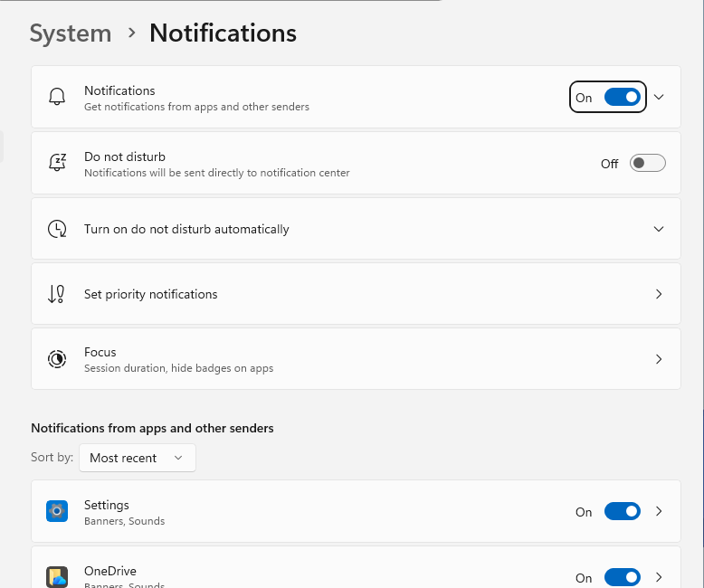Open OneDrive notification details chevron
This screenshot has width=704, height=588.
659,577
